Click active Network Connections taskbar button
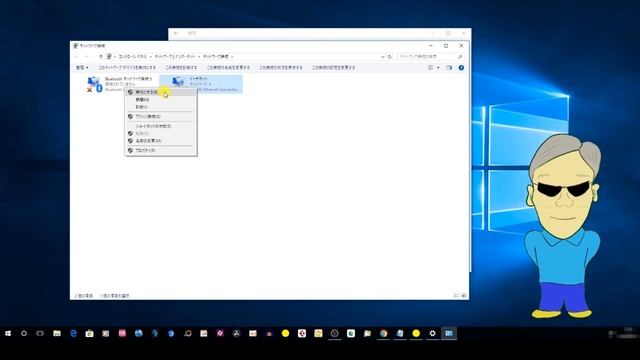Viewport: 640px width, 360px height. pos(449,333)
